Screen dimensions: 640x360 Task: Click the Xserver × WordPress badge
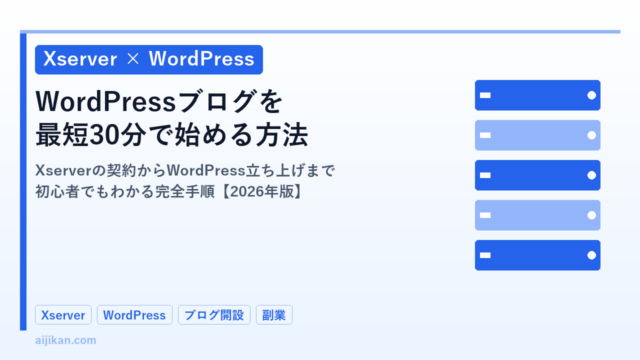(x=149, y=60)
